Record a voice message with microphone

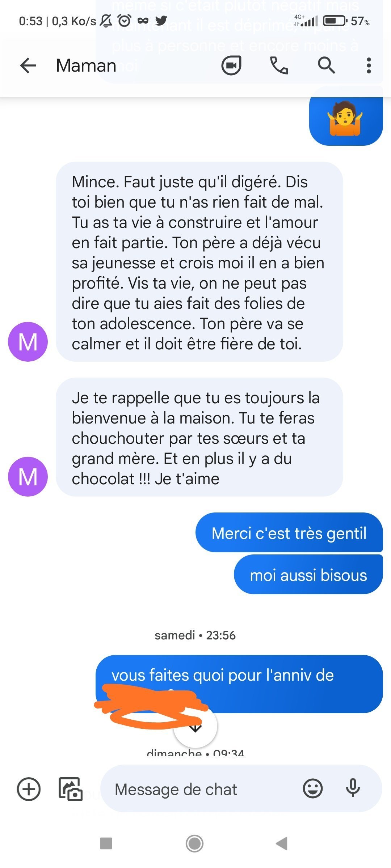(353, 788)
